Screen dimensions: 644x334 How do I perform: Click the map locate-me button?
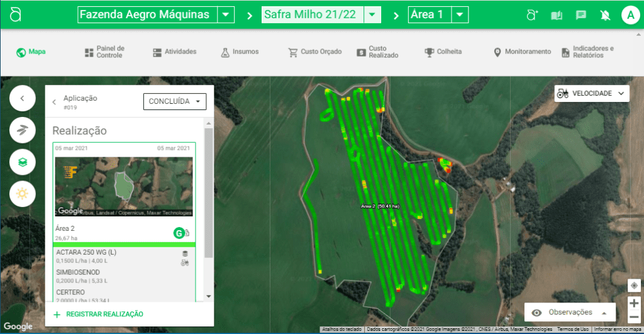tap(634, 286)
